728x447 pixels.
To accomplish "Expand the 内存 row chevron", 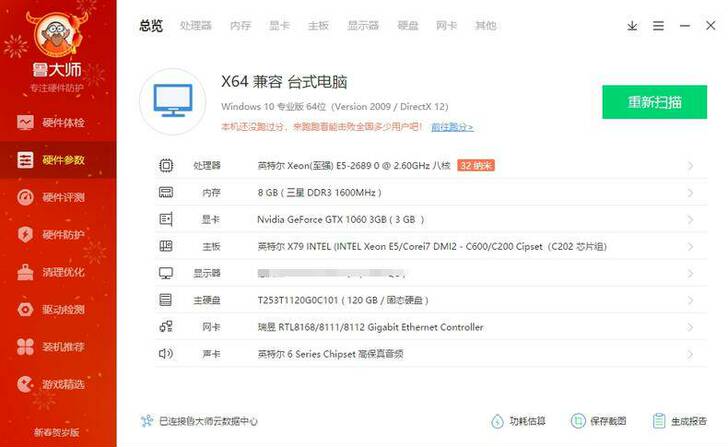I will 690,193.
